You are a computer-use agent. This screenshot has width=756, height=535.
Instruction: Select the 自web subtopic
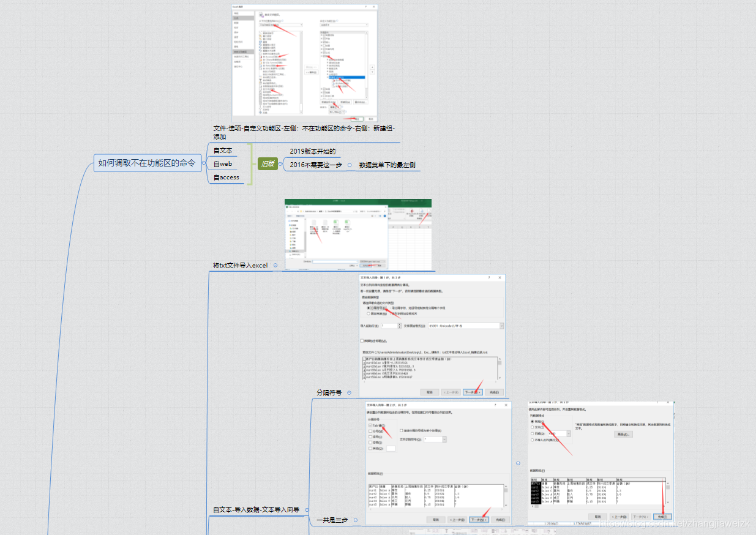pyautogui.click(x=223, y=164)
